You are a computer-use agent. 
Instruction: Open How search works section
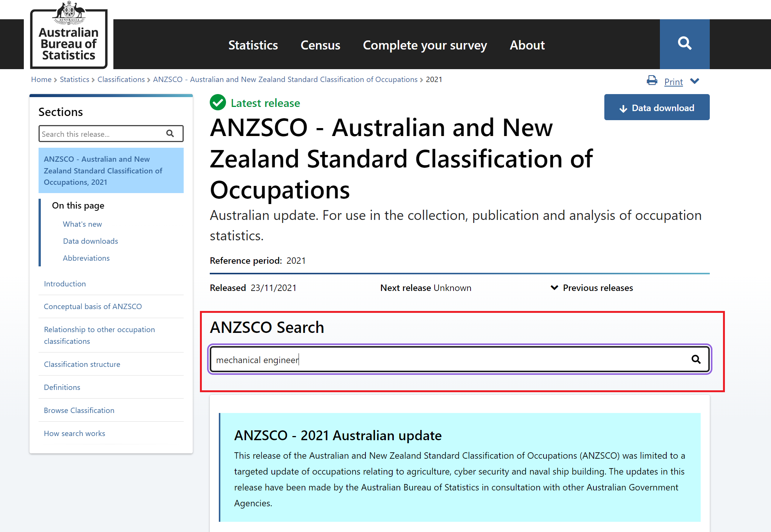click(74, 433)
